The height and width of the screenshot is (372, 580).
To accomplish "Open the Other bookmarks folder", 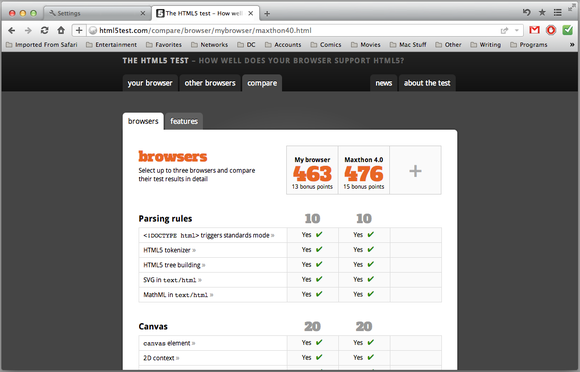I will pos(448,45).
